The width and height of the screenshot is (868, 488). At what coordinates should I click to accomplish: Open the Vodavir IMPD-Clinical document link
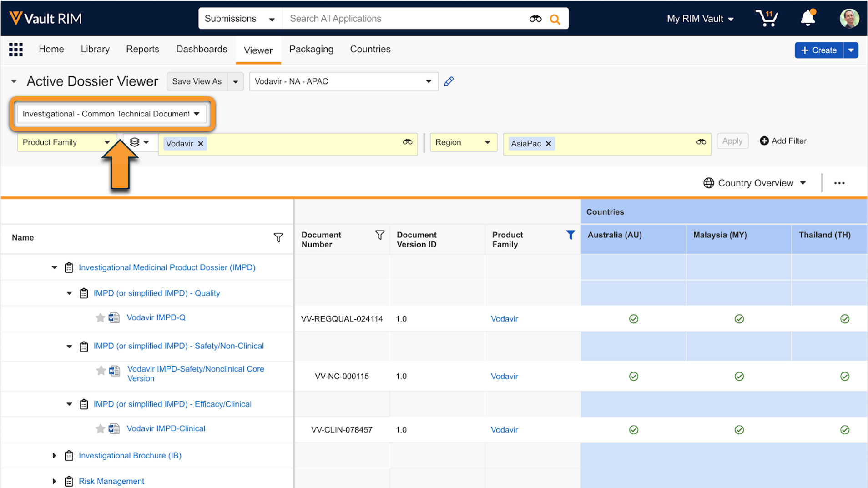[x=166, y=428]
